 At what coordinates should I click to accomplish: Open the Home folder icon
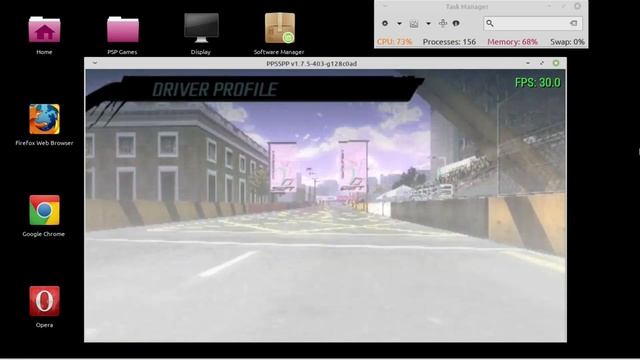pyautogui.click(x=44, y=29)
